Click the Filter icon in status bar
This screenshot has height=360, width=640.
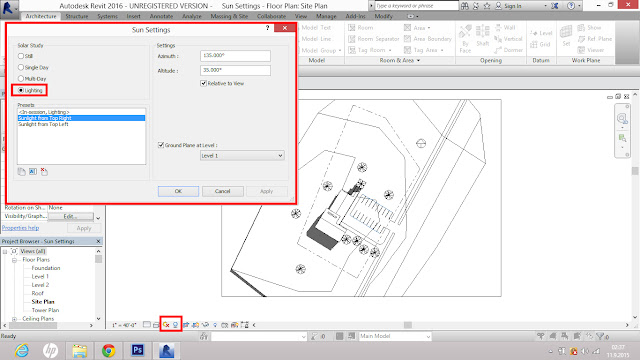pos(600,336)
